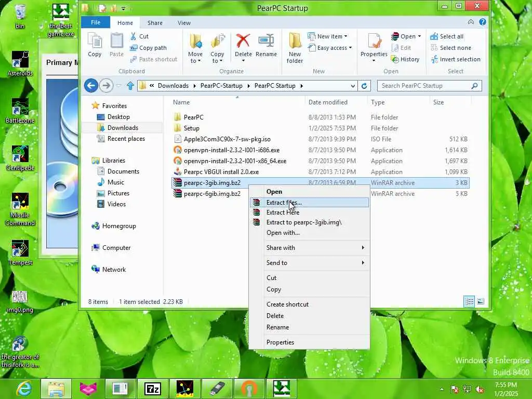Screen dimensions: 532x399
Task: Open the File menu tab
Action: point(96,22)
